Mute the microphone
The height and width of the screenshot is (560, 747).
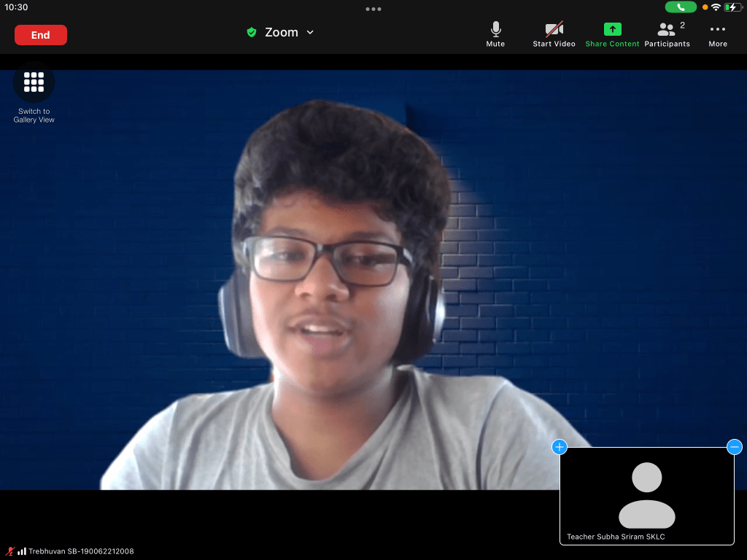coord(495,34)
